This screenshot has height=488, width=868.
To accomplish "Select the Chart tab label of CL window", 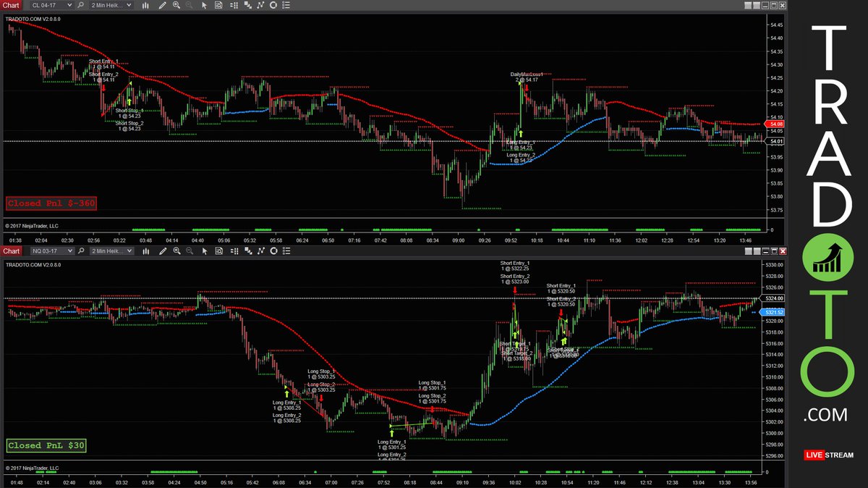I will click(12, 5).
